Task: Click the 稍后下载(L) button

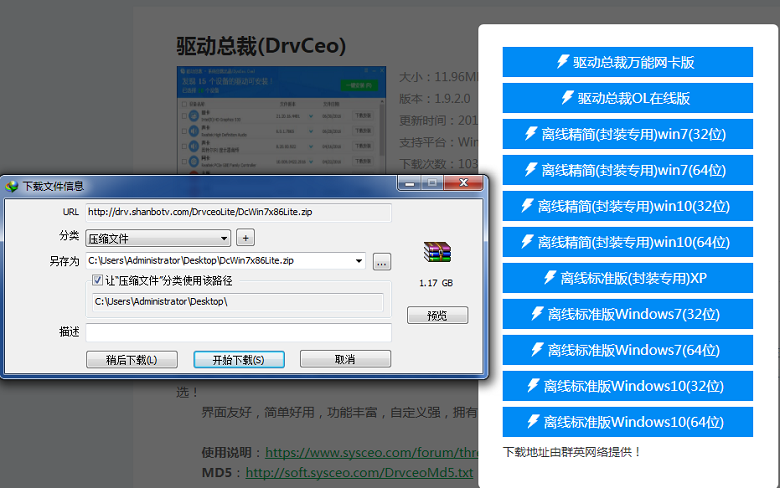Action: 132,360
